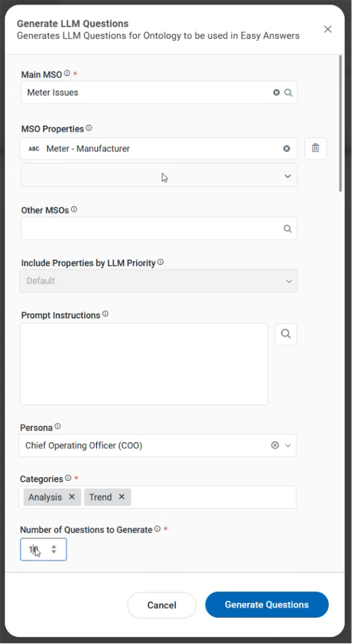This screenshot has width=352, height=644.
Task: Click the Other MSOs search icon
Action: (x=287, y=228)
